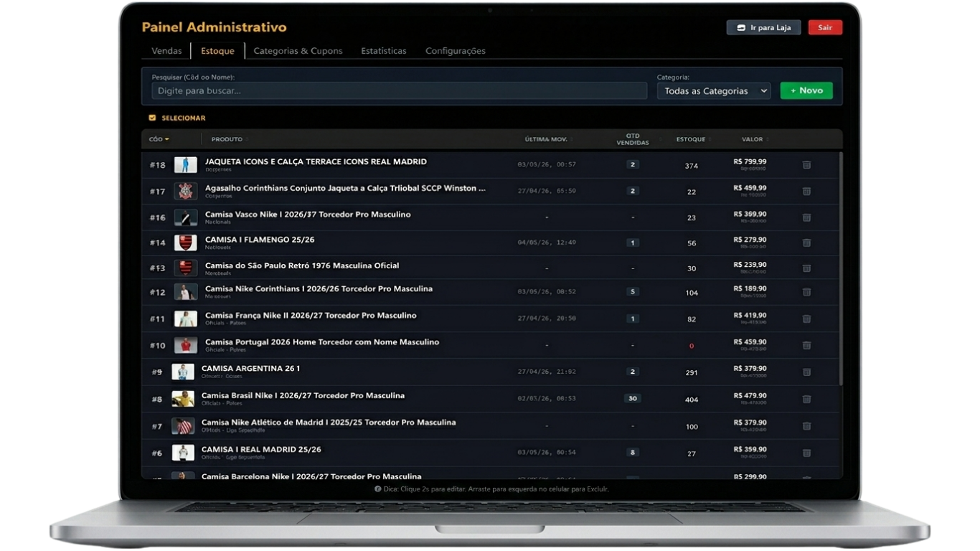Open thumbnail of Jaqueta Icons Real Madrid
Screen dimensions: 980x551
click(x=185, y=165)
